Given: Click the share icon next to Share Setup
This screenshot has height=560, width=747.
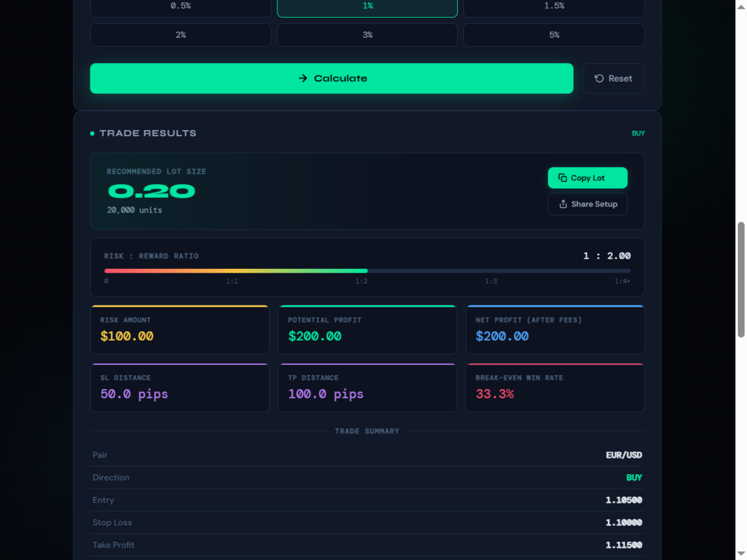Looking at the screenshot, I should pyautogui.click(x=563, y=204).
